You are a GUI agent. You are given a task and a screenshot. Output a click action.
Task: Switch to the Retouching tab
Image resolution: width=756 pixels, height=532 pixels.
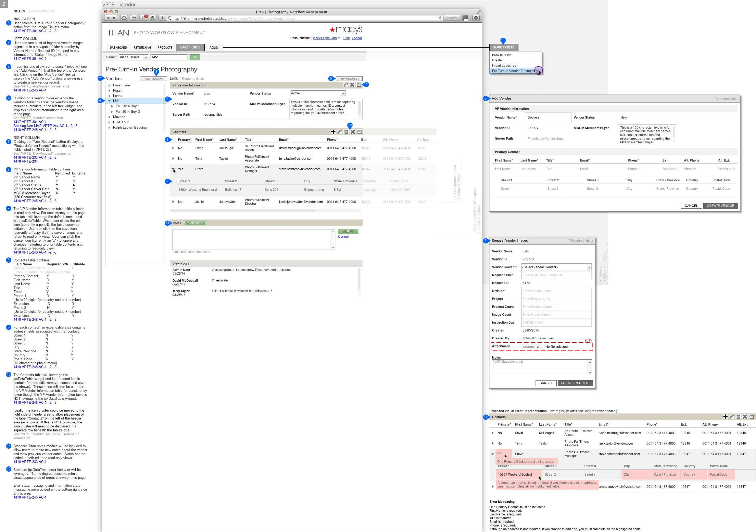[142, 48]
